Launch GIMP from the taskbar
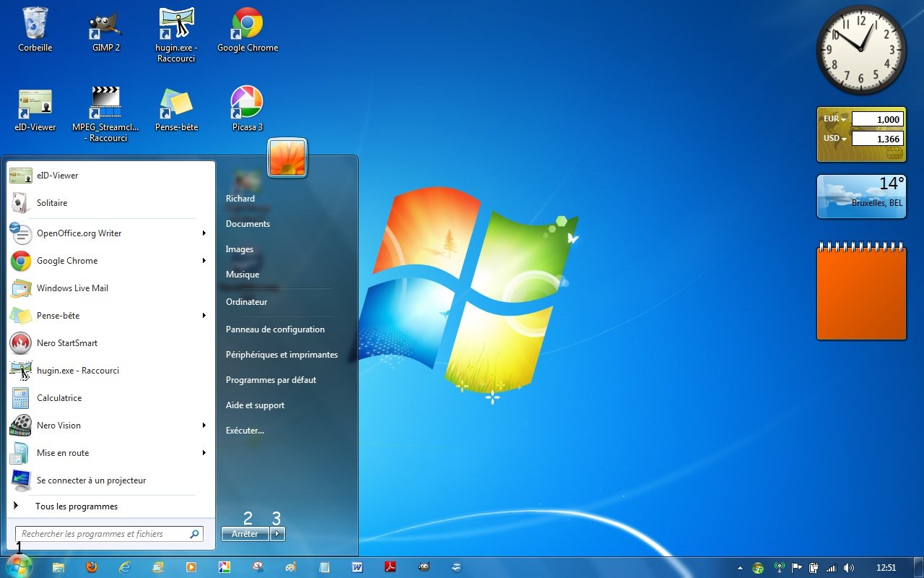This screenshot has height=578, width=924. pyautogui.click(x=424, y=568)
